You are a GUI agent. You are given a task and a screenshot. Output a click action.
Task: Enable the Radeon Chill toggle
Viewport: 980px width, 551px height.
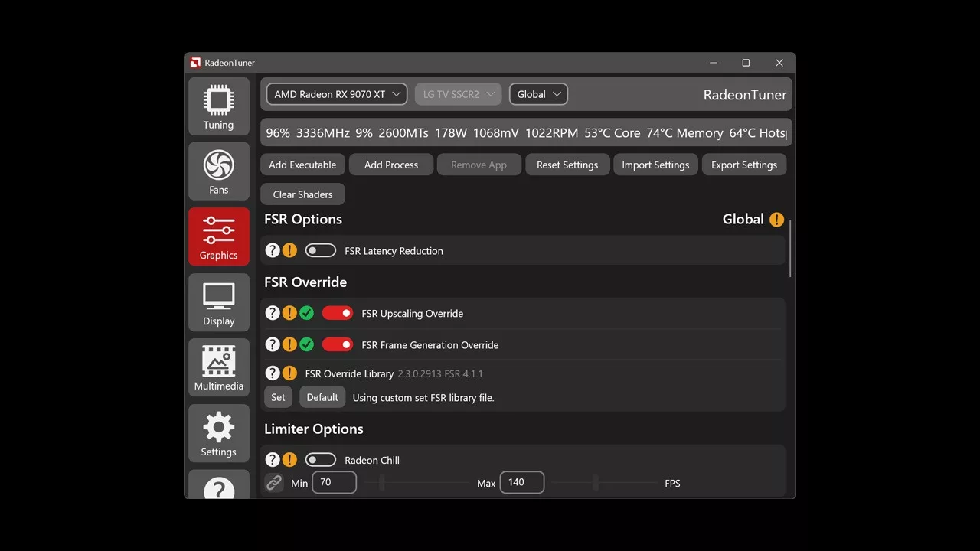coord(321,460)
